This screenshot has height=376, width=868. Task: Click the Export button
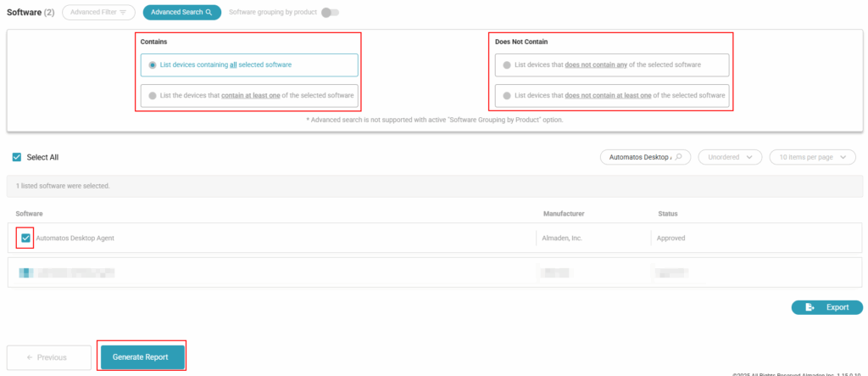point(826,307)
